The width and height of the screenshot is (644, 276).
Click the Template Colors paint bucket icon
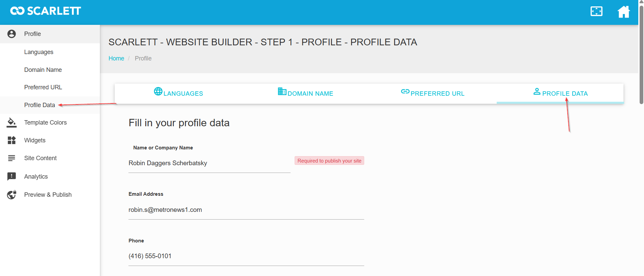click(x=12, y=123)
